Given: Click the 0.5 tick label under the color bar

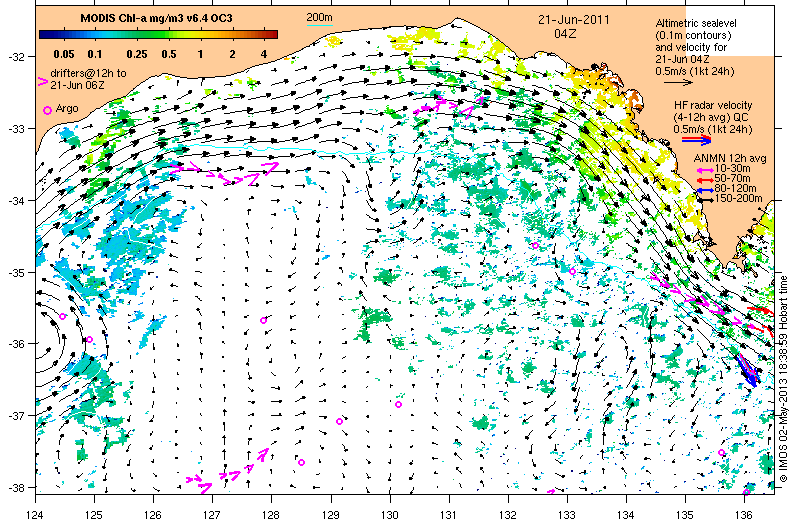Looking at the screenshot, I should point(169,54).
